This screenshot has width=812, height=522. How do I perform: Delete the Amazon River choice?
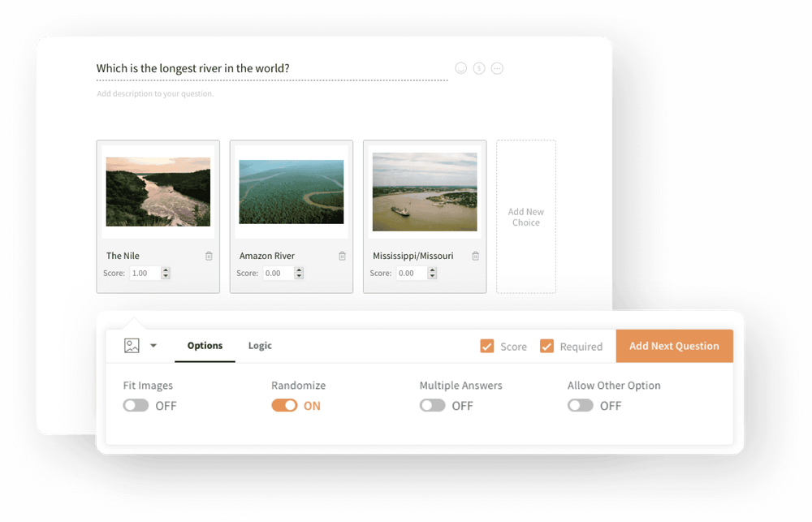point(342,256)
